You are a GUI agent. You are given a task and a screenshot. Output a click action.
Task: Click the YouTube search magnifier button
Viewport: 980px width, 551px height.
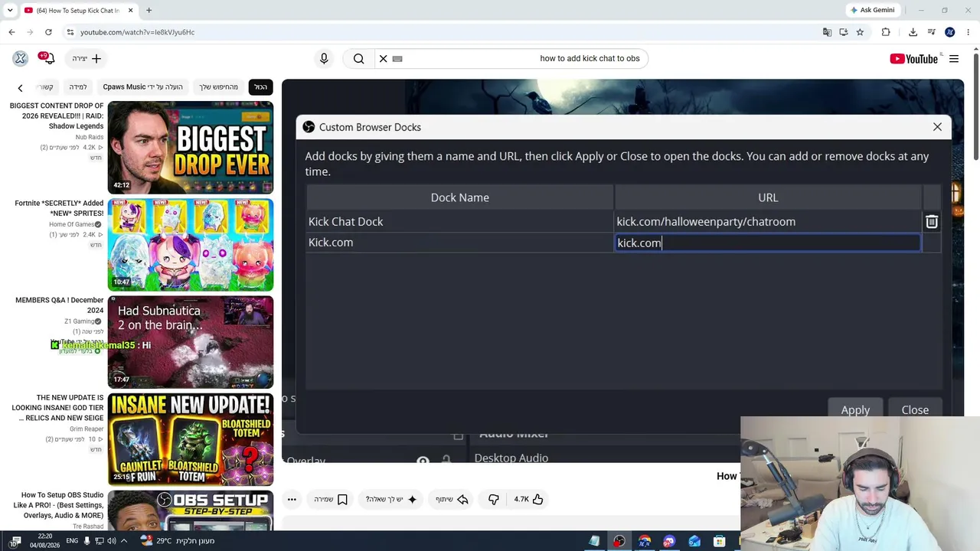(358, 58)
